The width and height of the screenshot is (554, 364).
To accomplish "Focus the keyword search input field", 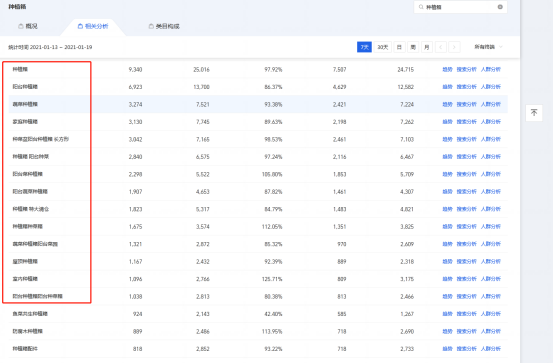I will click(460, 7).
